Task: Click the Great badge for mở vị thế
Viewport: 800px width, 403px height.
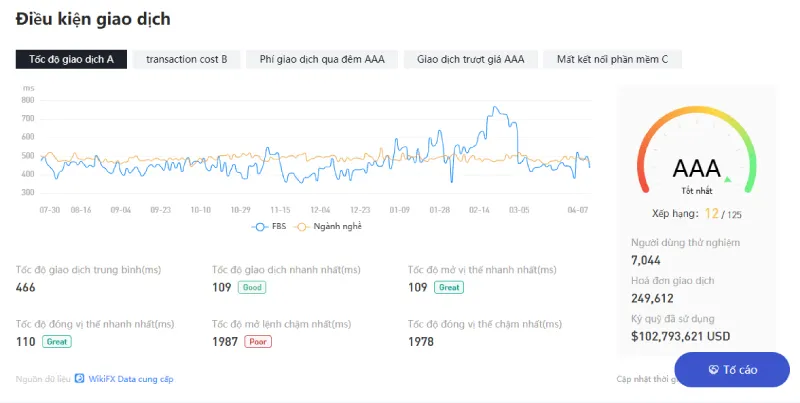Action: tap(449, 287)
